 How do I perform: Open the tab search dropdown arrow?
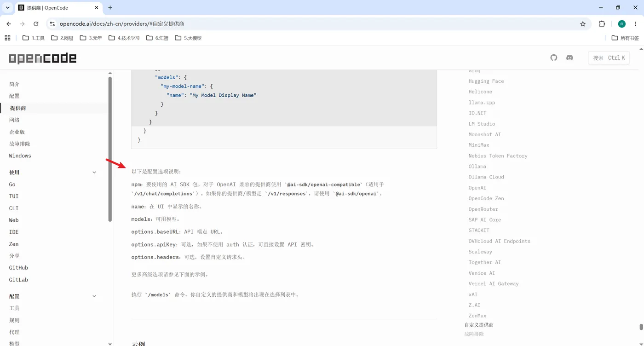tap(7, 8)
